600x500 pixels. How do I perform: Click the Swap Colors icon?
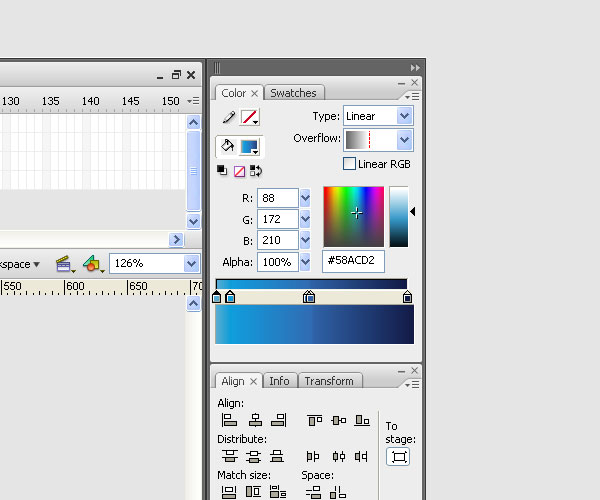[256, 171]
